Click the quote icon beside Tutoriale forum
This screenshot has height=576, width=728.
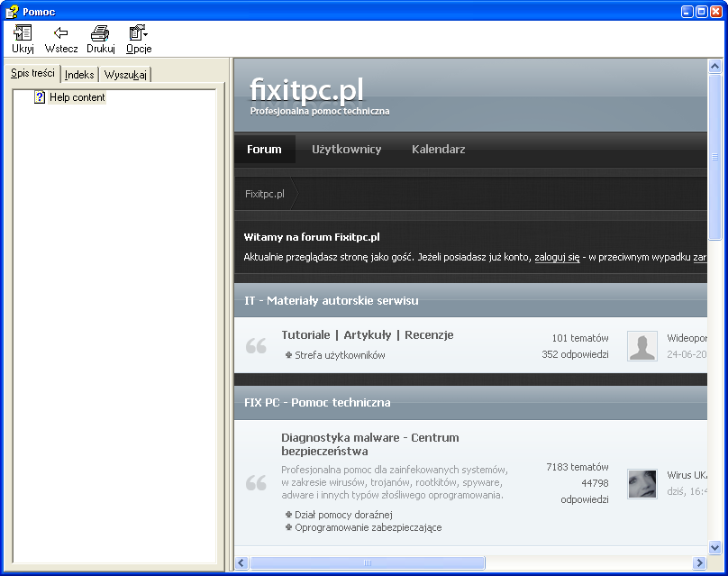click(x=256, y=345)
